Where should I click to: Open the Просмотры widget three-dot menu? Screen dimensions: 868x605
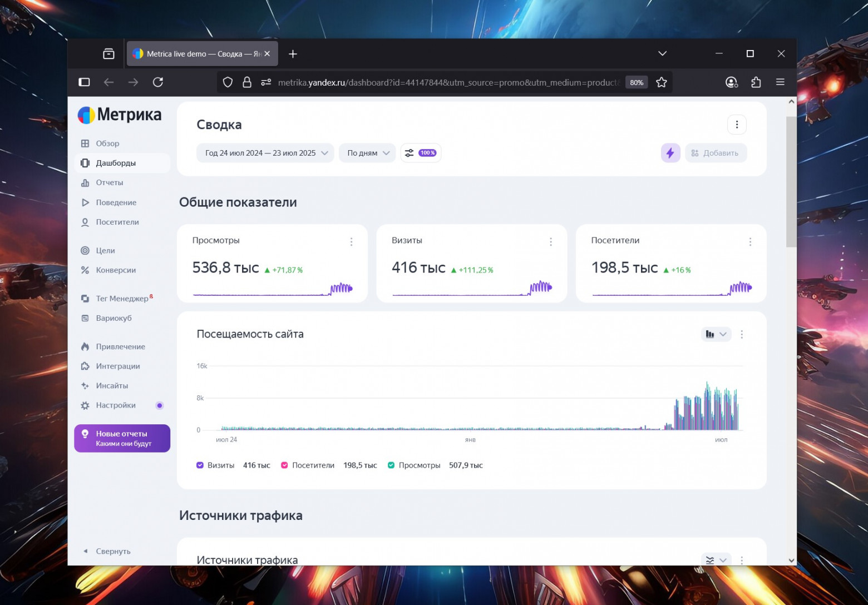click(x=351, y=242)
